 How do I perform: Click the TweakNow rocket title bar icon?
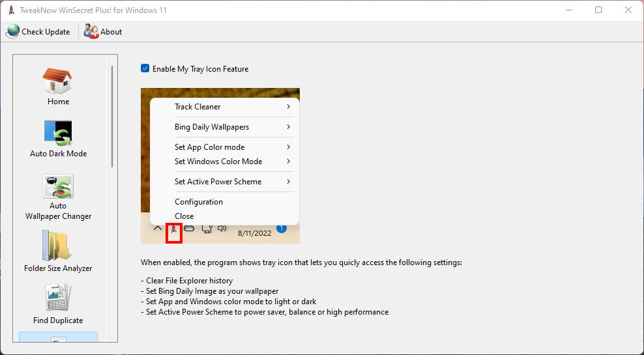pos(12,10)
